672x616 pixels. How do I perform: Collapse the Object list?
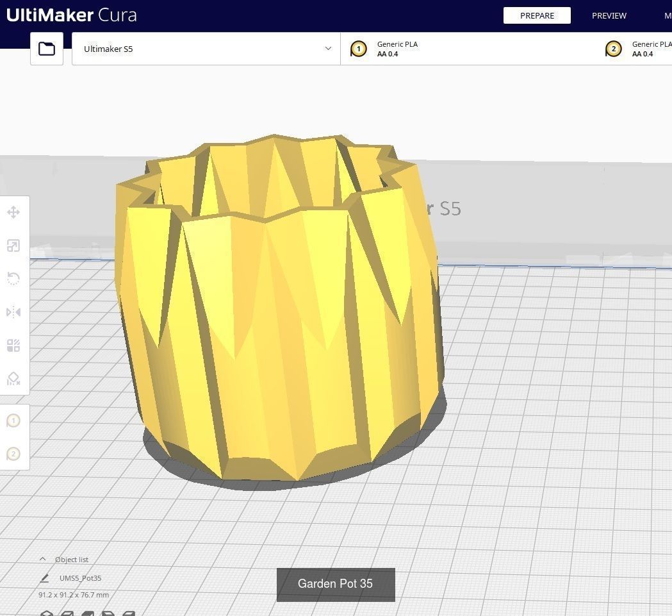point(42,559)
